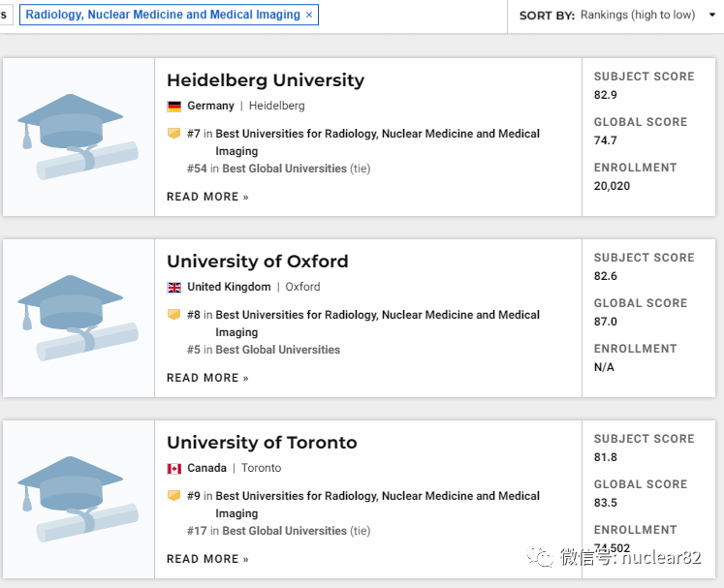Click the Canada flag icon
This screenshot has width=724, height=588.
(x=174, y=469)
